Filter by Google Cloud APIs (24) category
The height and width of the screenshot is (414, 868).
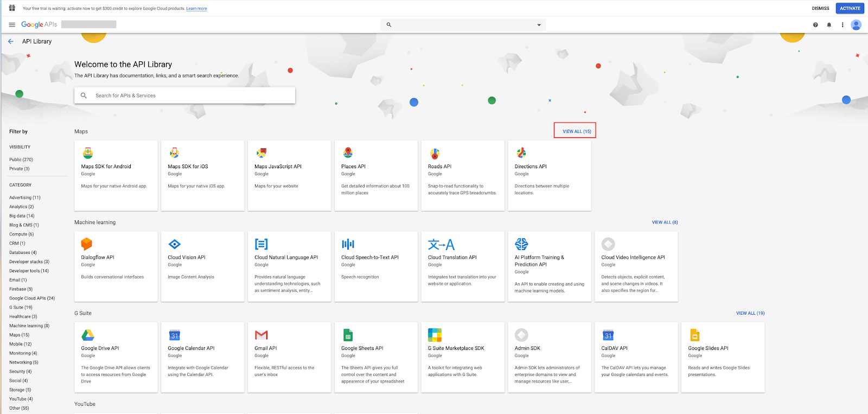[32, 298]
